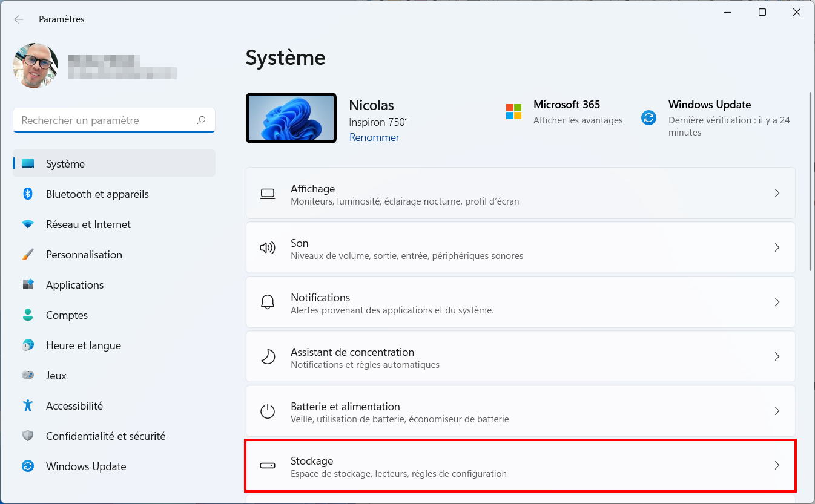Click the Jeux gamepad icon
Screen dimensions: 815x504
coord(28,375)
